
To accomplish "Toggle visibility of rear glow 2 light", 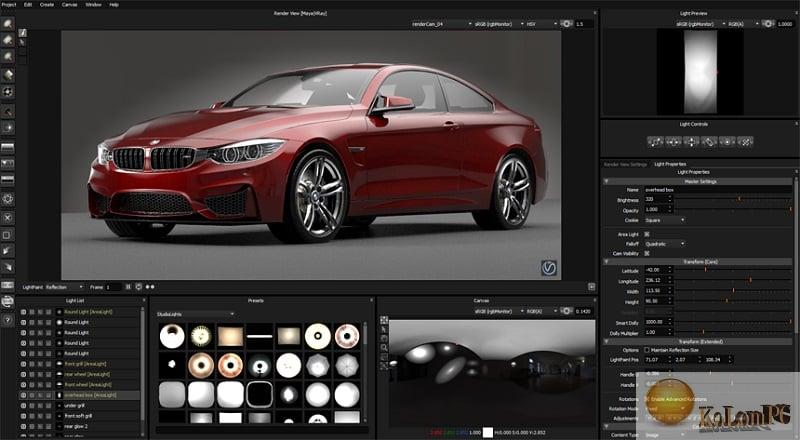I will tap(23, 426).
